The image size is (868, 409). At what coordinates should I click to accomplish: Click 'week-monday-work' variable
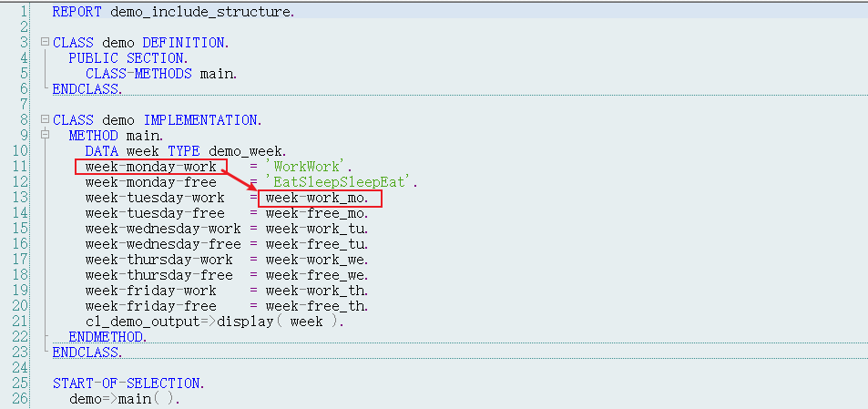point(150,167)
